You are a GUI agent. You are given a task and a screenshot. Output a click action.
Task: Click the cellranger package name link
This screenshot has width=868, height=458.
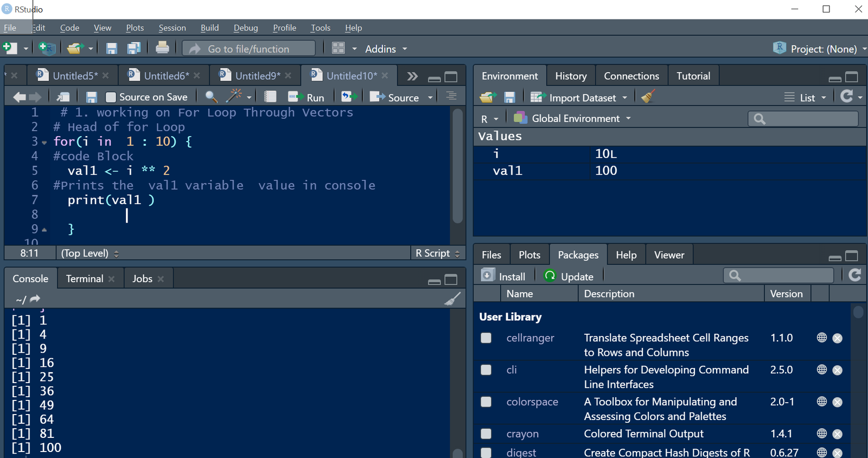tap(530, 338)
